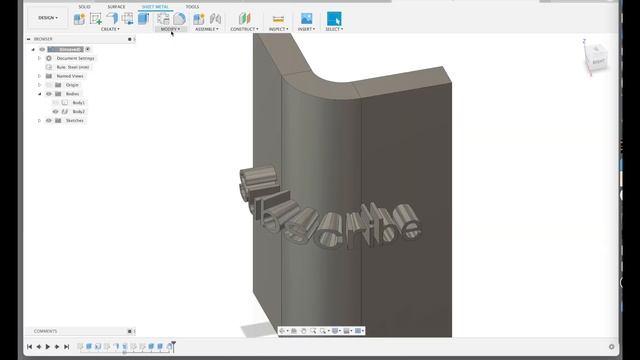Click the Orbit icon in navigation bar
This screenshot has height=360, width=640.
(x=282, y=331)
